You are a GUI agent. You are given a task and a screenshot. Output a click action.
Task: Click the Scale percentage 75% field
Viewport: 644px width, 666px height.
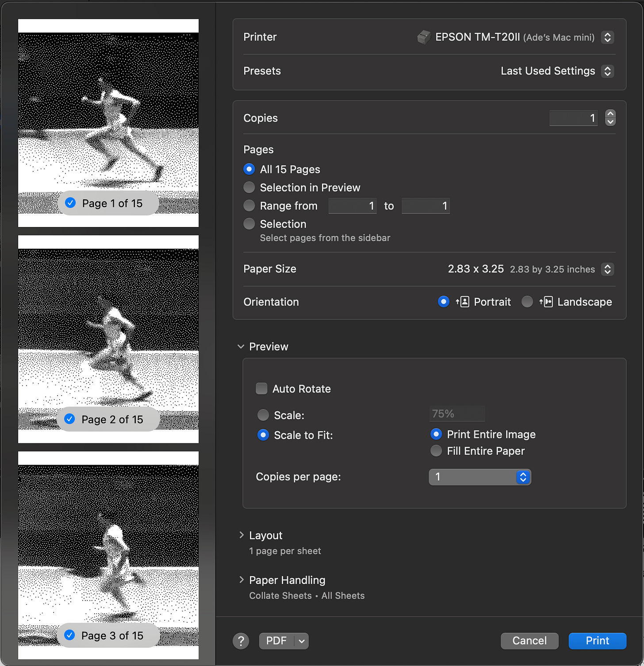pos(457,414)
